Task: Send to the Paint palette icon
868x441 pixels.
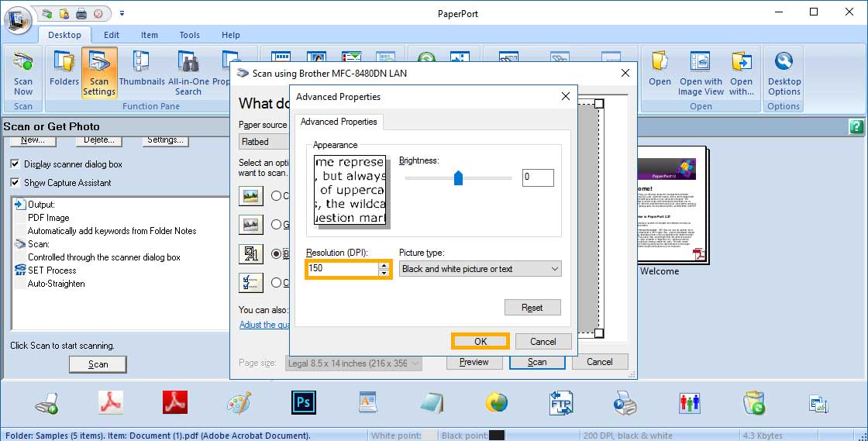Action: (x=239, y=403)
